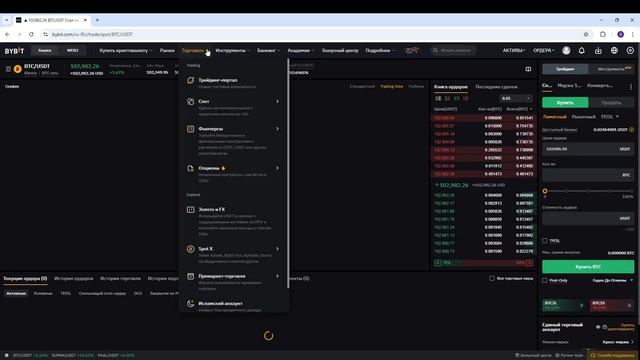640x360 pixels.
Task: Expand the Спот submenu arrow
Action: click(x=278, y=101)
